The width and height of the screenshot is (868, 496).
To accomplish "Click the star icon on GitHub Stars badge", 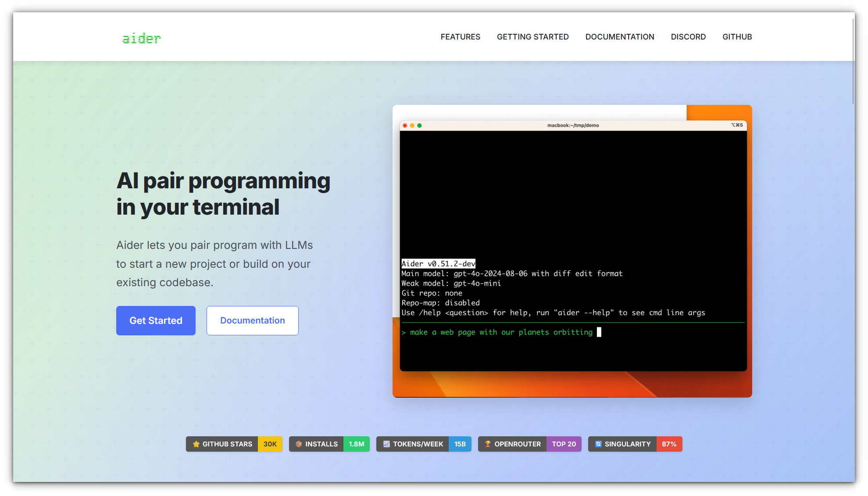I will click(x=196, y=444).
